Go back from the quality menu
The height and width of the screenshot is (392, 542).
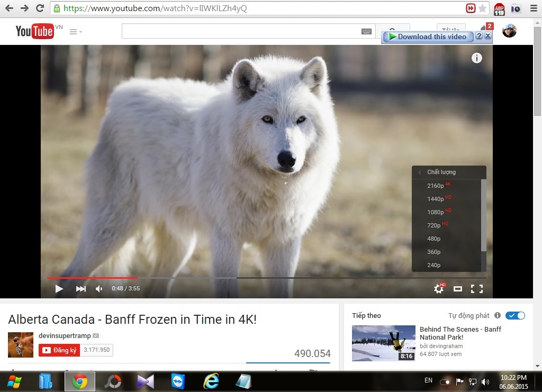coord(420,172)
